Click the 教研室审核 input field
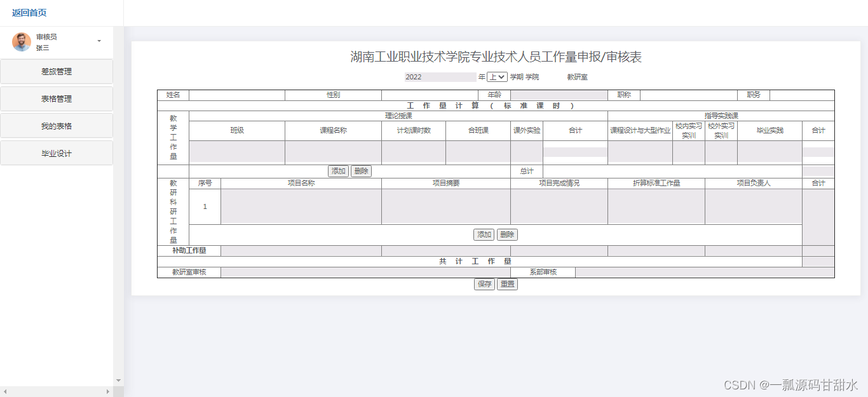 click(x=365, y=273)
